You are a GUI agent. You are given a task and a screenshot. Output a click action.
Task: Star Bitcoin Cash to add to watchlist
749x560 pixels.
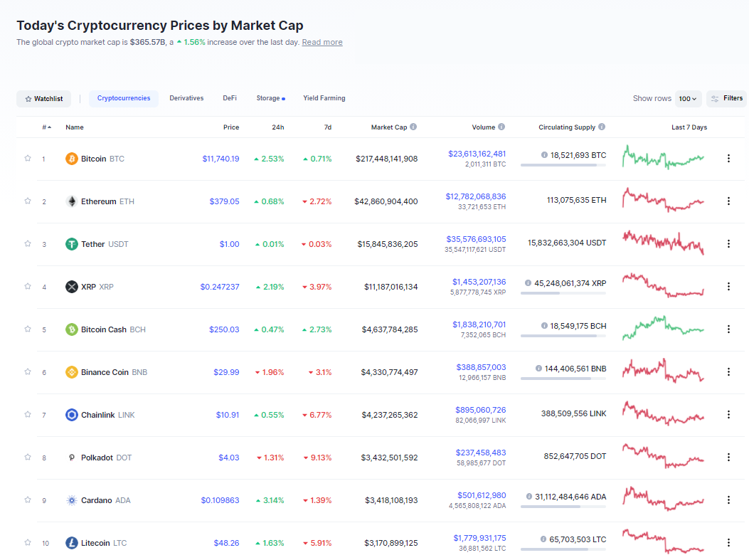(x=28, y=329)
